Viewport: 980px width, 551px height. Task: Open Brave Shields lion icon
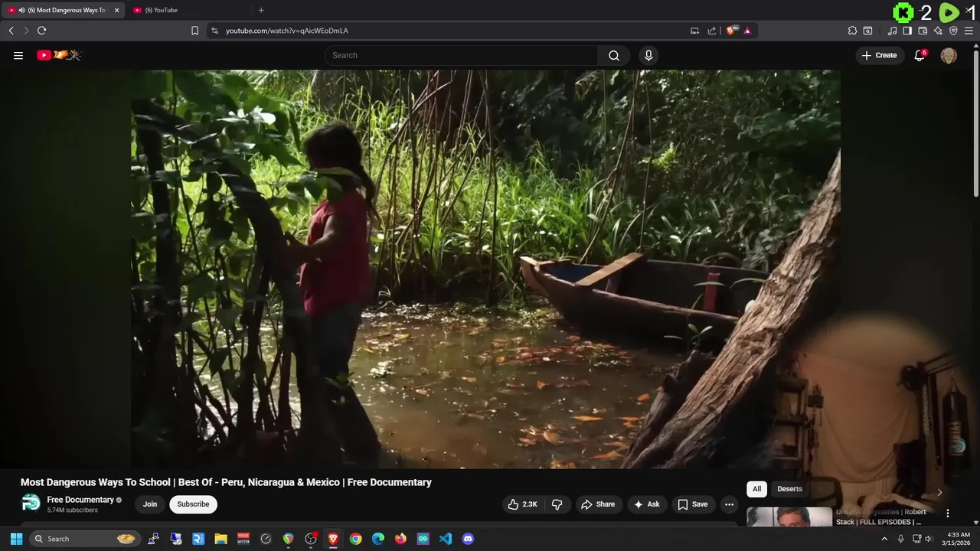[x=732, y=31]
